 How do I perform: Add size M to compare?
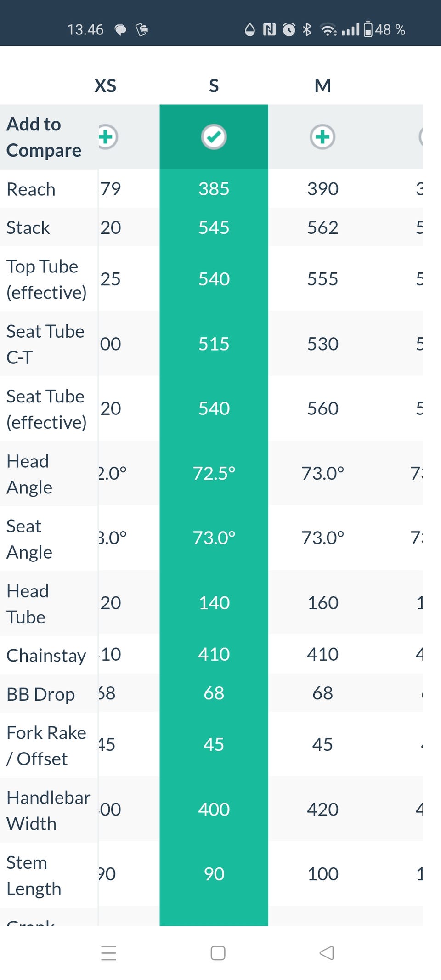click(322, 137)
